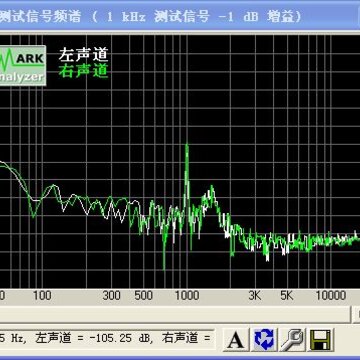This screenshot has height=360, width=360.
Task: Click the letter A text icon
Action: pos(236,339)
